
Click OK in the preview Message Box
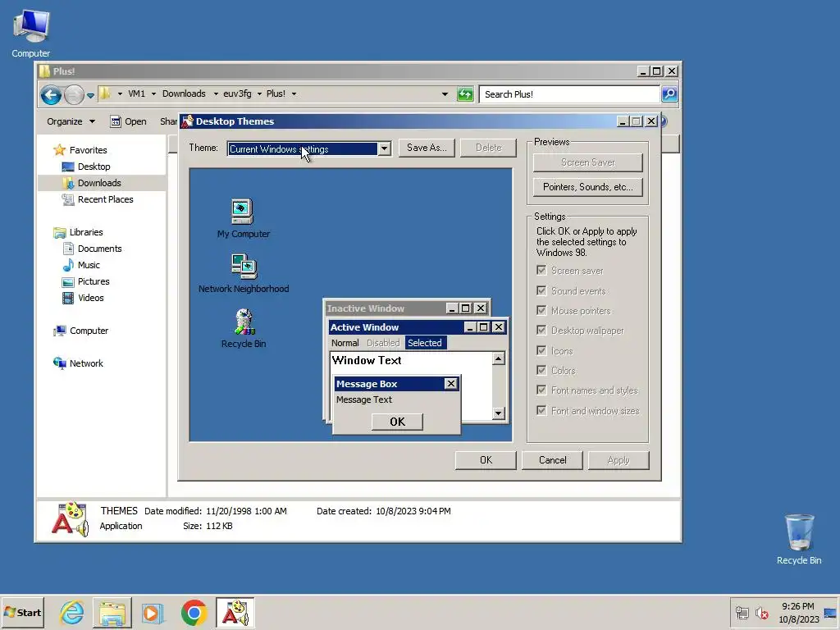[397, 422]
